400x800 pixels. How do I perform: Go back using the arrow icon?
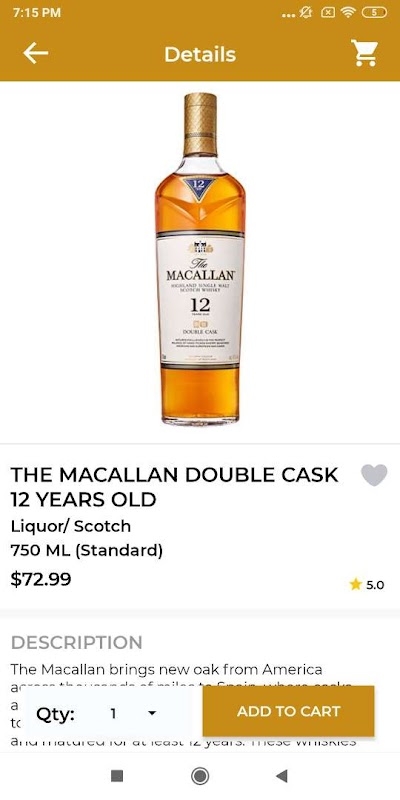point(36,54)
